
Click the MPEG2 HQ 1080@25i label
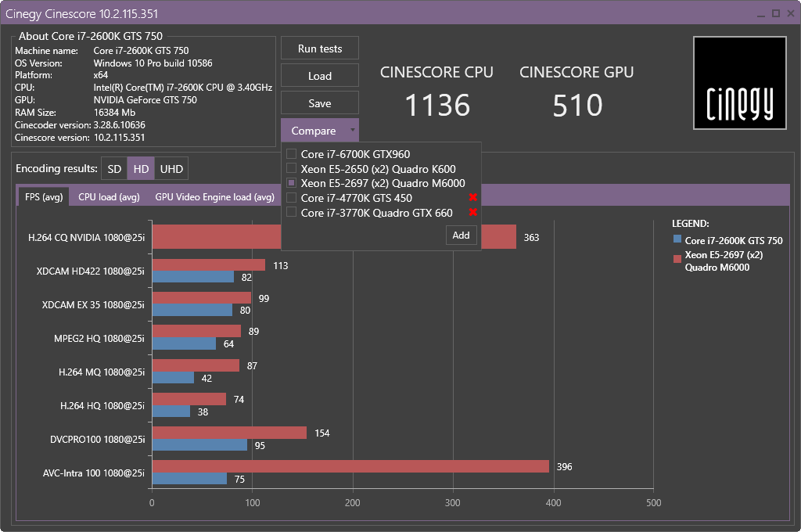tap(99, 338)
